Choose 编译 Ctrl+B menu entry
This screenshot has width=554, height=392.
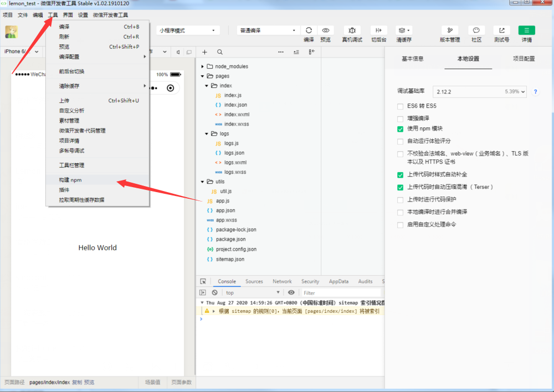pos(98,27)
